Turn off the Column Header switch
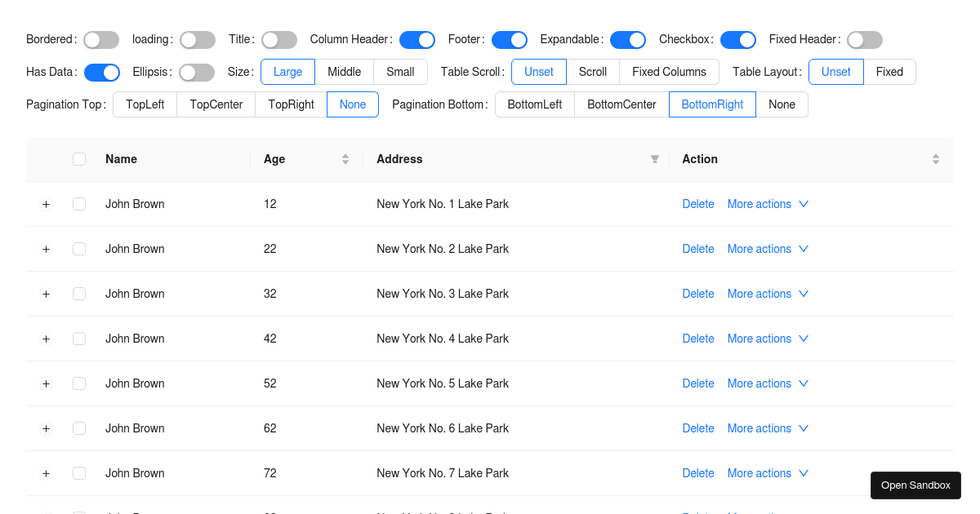Viewport: 980px width, 514px height. [x=417, y=40]
